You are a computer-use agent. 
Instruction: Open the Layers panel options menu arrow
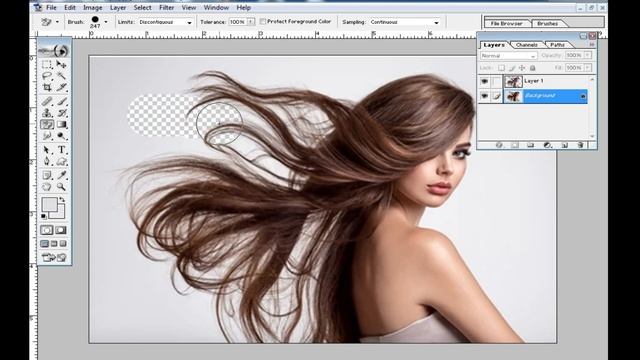pyautogui.click(x=591, y=44)
